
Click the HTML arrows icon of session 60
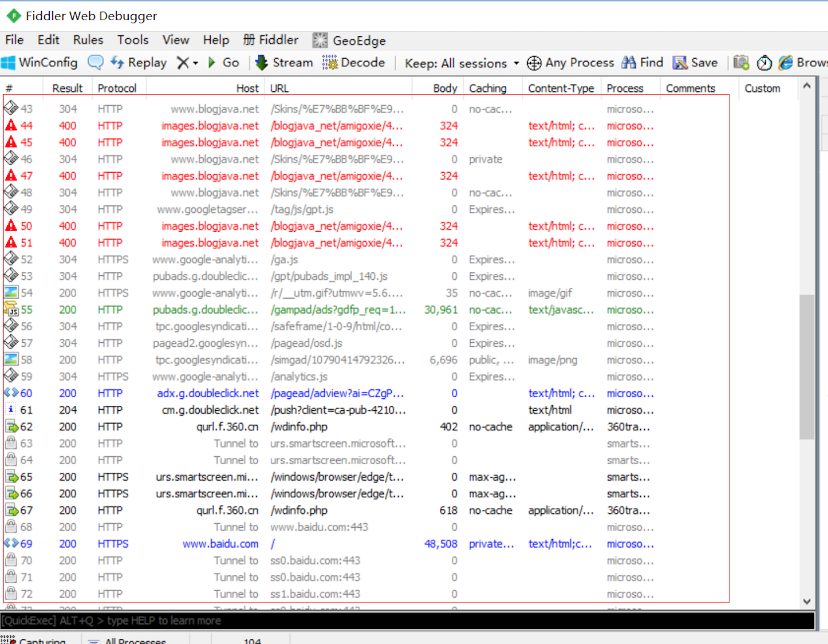pos(11,393)
